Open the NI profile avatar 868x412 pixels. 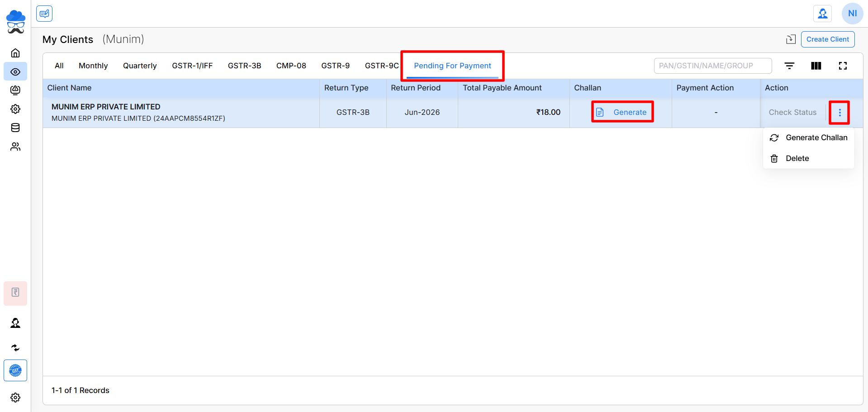(x=853, y=14)
